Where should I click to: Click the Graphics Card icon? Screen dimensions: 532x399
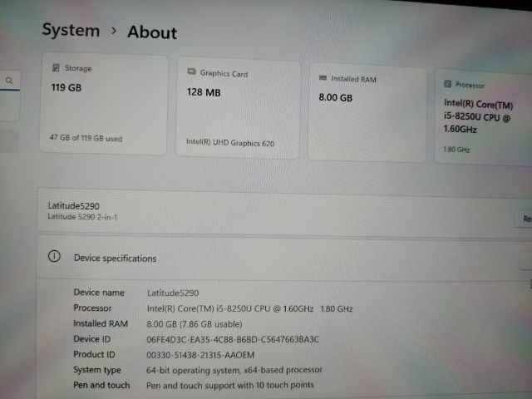(x=192, y=71)
